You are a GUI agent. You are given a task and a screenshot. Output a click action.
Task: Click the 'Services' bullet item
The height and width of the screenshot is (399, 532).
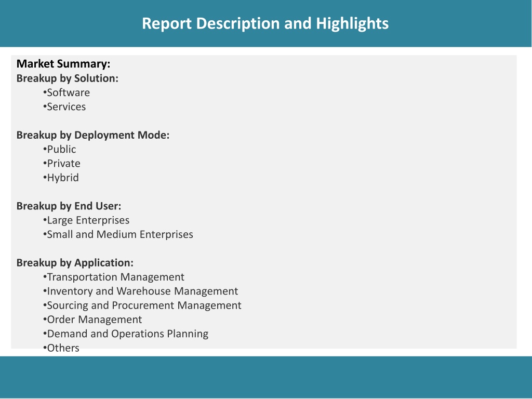(x=64, y=107)
